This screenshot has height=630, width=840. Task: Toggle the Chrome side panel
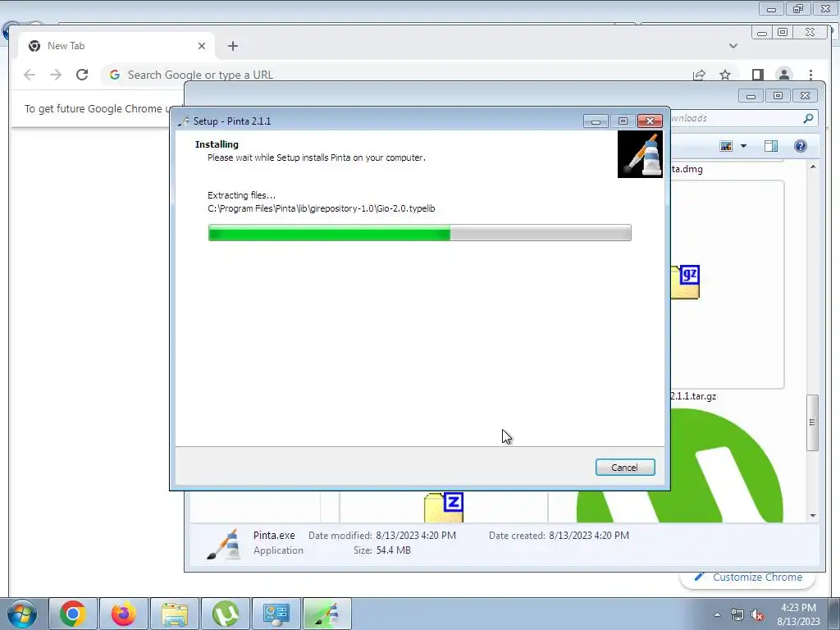coord(757,75)
